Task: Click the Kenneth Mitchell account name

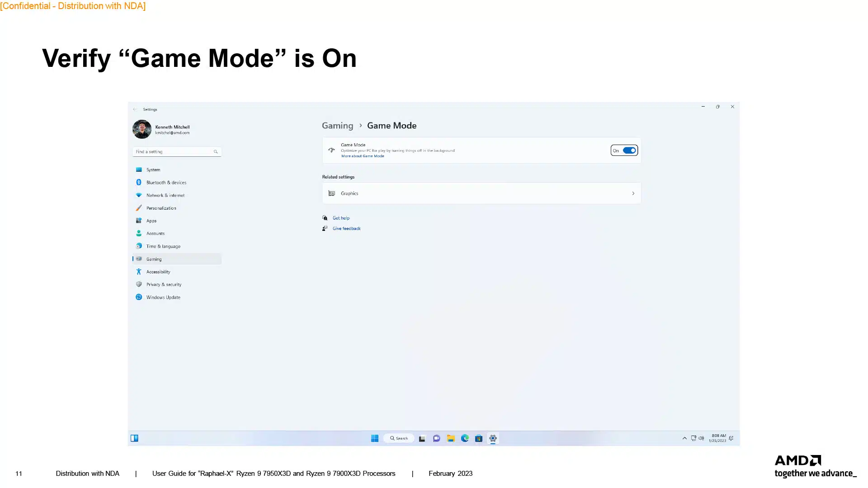Action: [172, 127]
